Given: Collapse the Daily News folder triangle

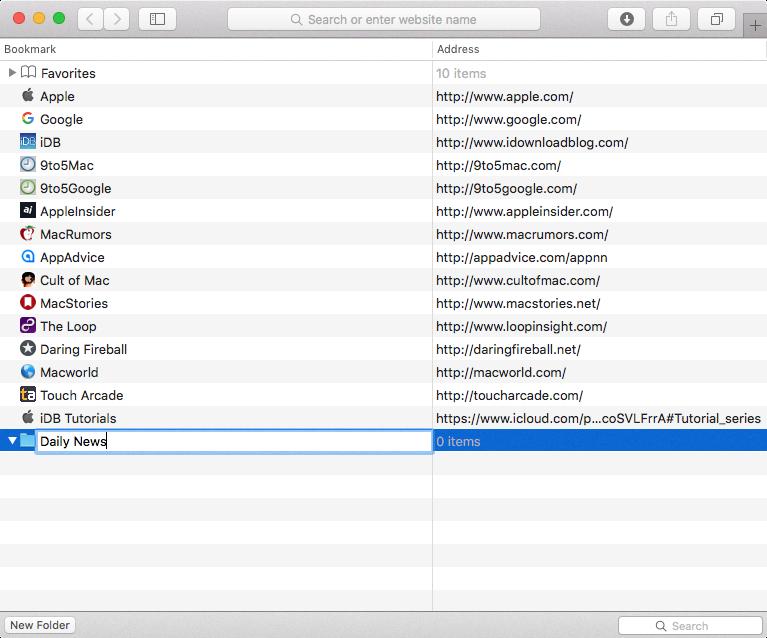Looking at the screenshot, I should point(12,441).
